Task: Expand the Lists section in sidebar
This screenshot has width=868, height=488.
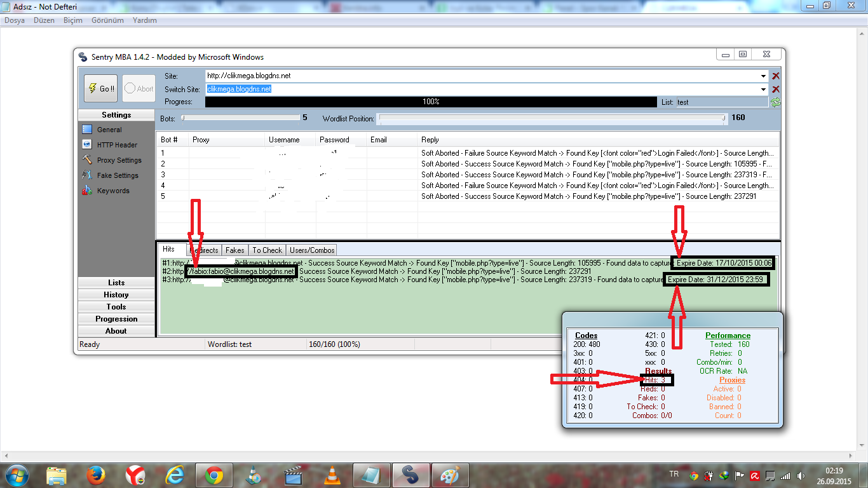Action: [116, 283]
